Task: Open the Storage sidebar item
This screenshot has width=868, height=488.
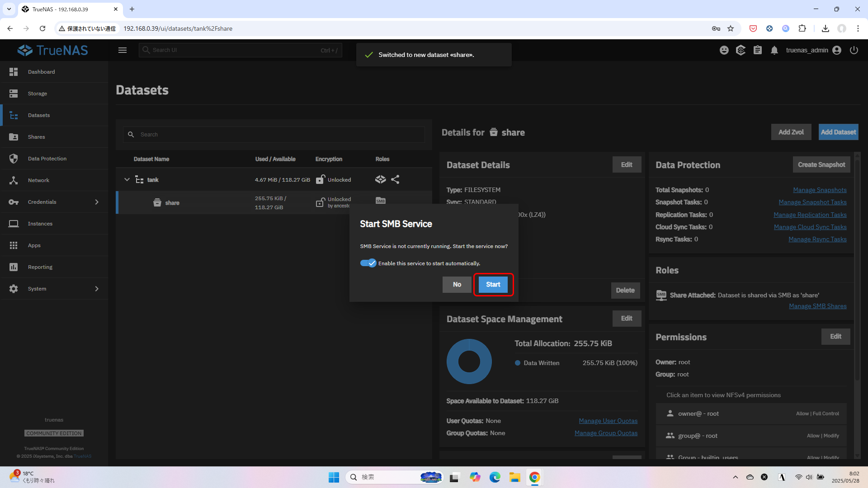Action: (x=54, y=94)
